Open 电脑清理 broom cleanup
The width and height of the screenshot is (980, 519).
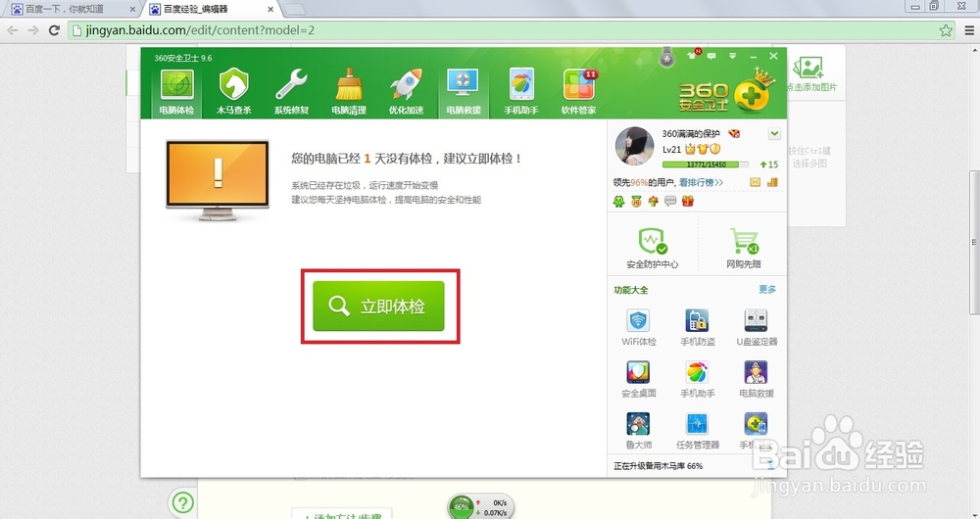(x=349, y=92)
